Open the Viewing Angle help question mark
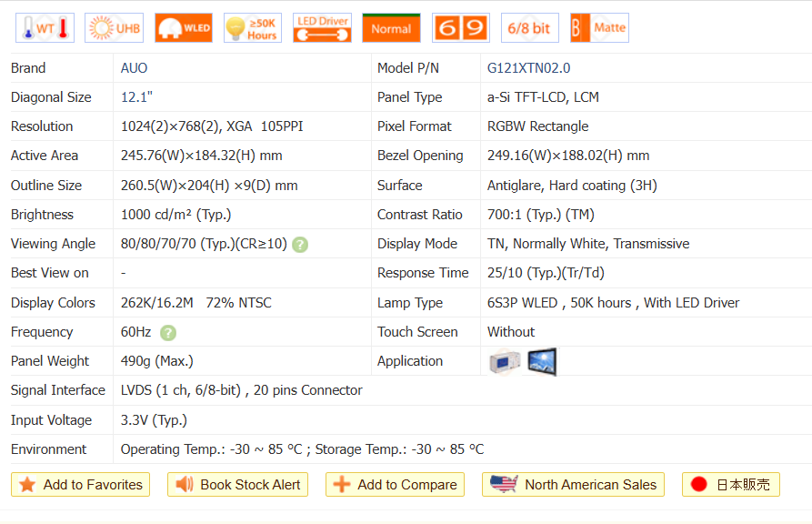This screenshot has width=812, height=524. click(x=300, y=244)
